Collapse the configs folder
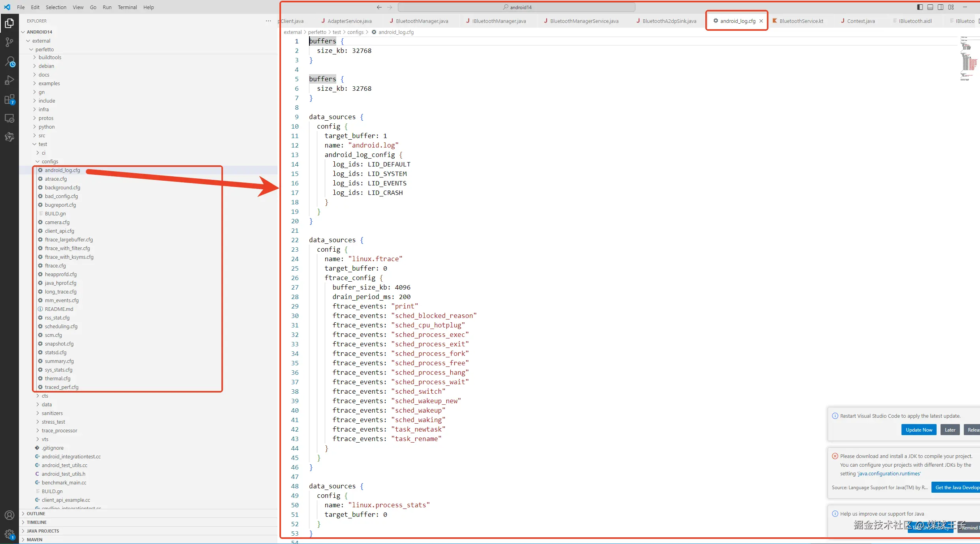Viewport: 980px width, 544px height. [x=50, y=161]
